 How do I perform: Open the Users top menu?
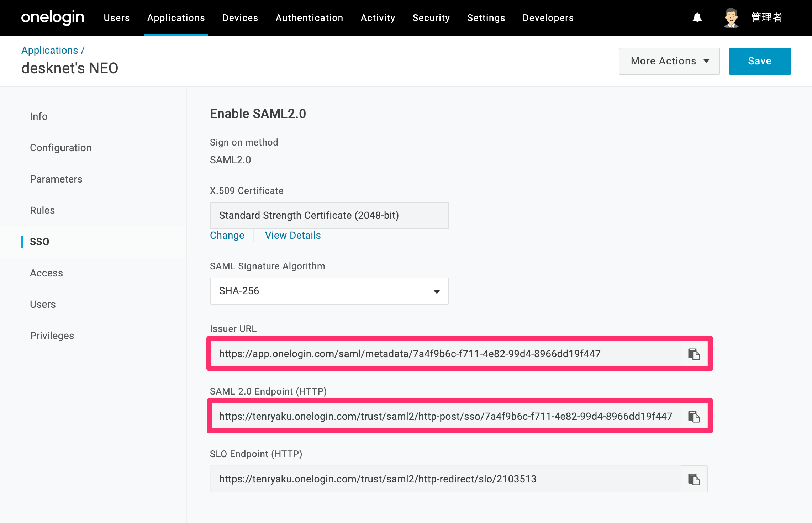click(x=117, y=18)
